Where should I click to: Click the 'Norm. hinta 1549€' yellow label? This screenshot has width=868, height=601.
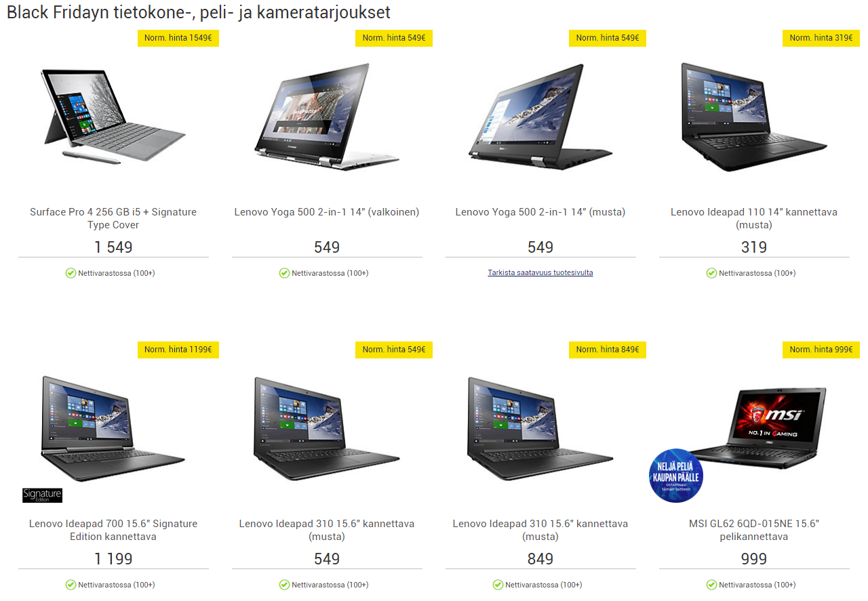178,38
